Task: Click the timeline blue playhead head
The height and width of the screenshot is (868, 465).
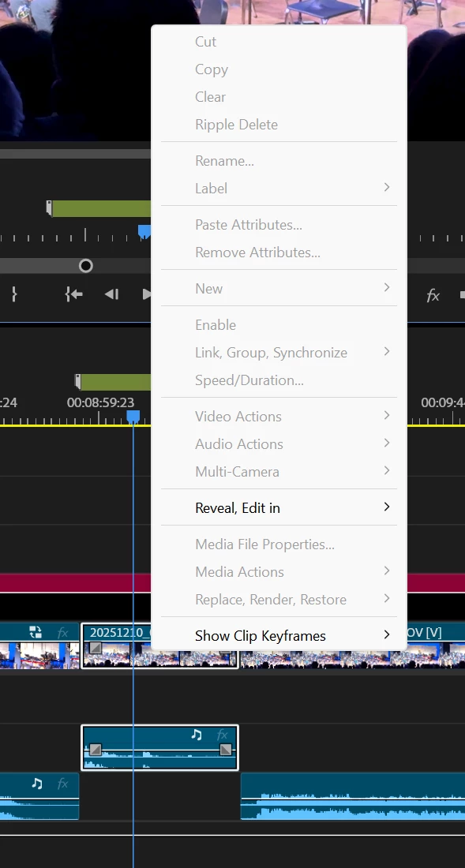Action: click(133, 417)
